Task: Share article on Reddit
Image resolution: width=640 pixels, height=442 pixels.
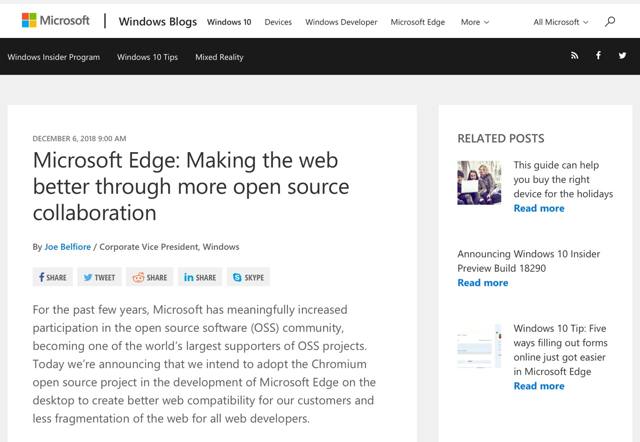Action: [x=150, y=277]
